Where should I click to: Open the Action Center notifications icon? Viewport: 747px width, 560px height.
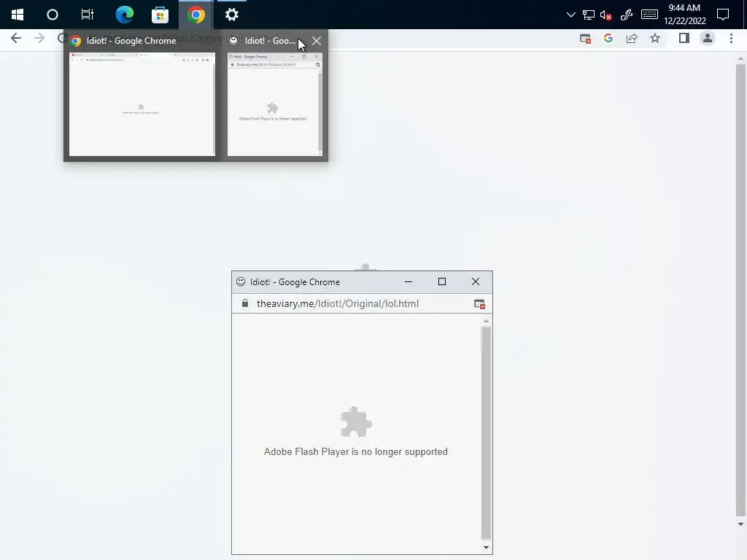click(x=723, y=15)
